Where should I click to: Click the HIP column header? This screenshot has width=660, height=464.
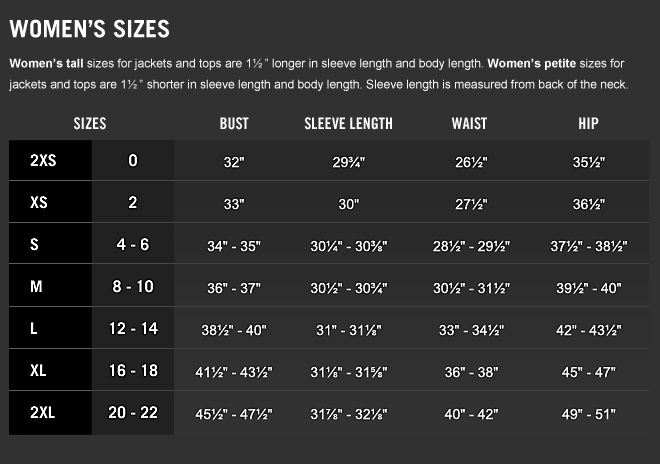tap(588, 124)
